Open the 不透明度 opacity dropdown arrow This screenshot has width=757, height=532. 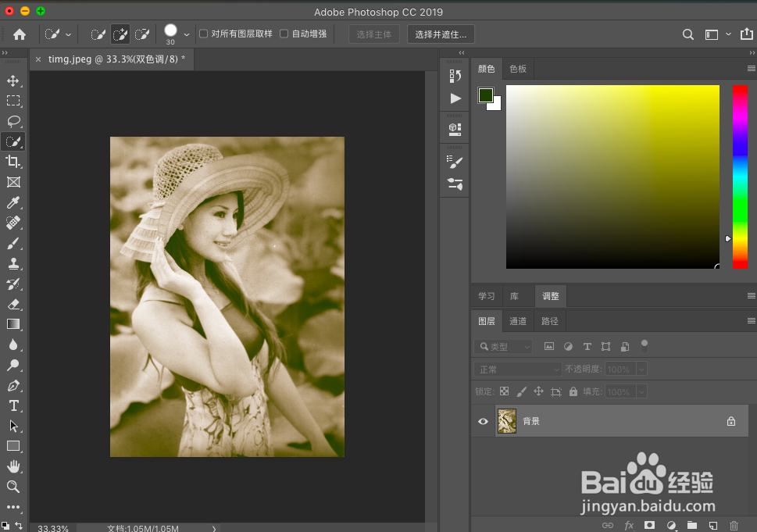click(x=641, y=370)
